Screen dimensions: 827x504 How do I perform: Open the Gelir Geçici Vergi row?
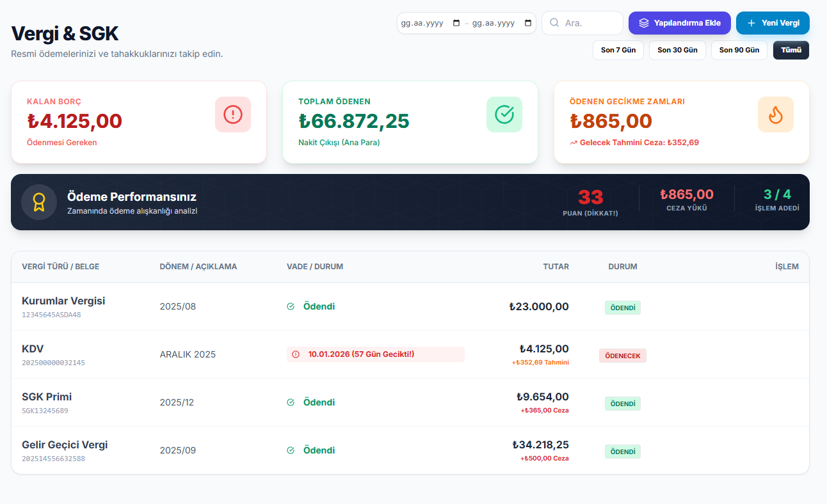click(65, 445)
